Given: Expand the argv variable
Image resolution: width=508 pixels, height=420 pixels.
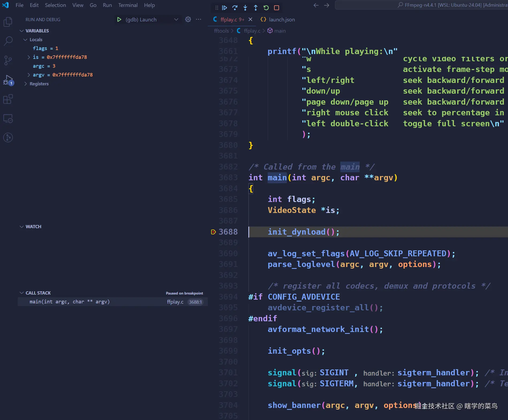Looking at the screenshot, I should tap(29, 75).
